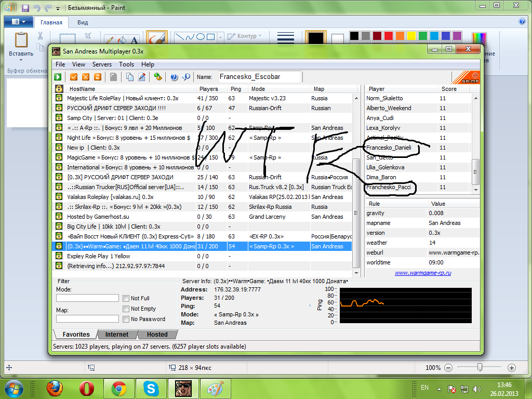Click the green-and-gear settings toolbar icon

(158, 77)
